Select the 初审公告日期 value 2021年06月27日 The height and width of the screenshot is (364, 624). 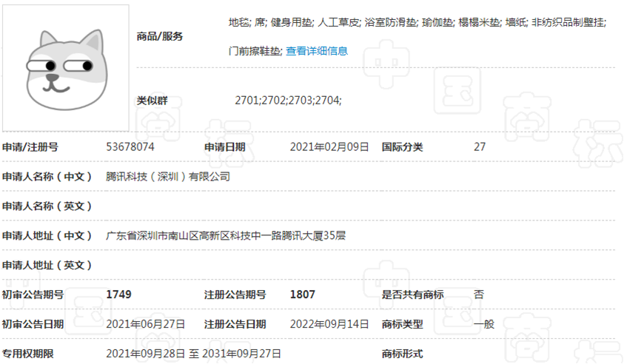[x=146, y=324]
